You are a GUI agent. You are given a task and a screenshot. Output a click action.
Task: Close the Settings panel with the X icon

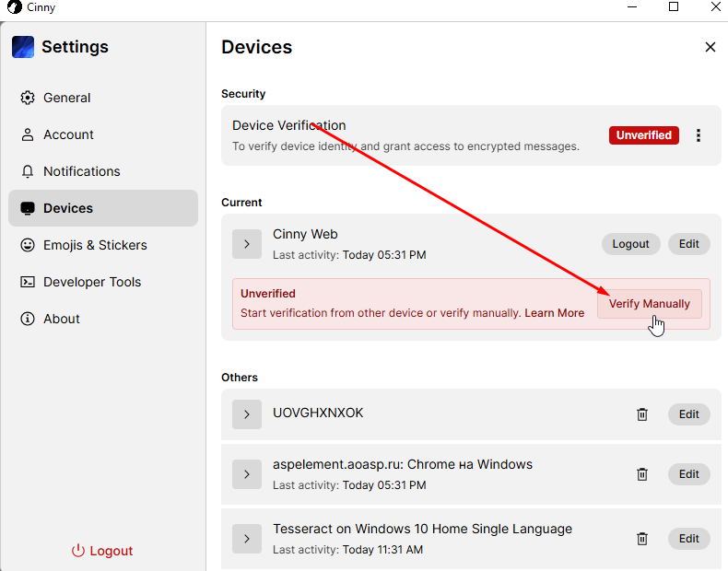[x=710, y=47]
